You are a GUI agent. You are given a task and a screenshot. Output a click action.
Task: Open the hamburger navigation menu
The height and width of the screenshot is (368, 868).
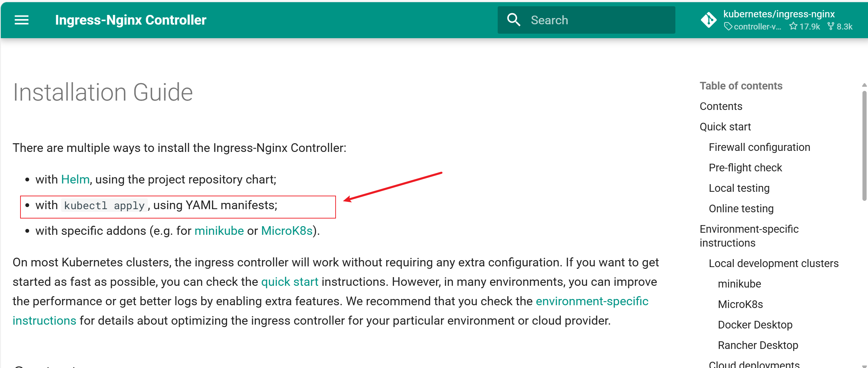coord(22,20)
